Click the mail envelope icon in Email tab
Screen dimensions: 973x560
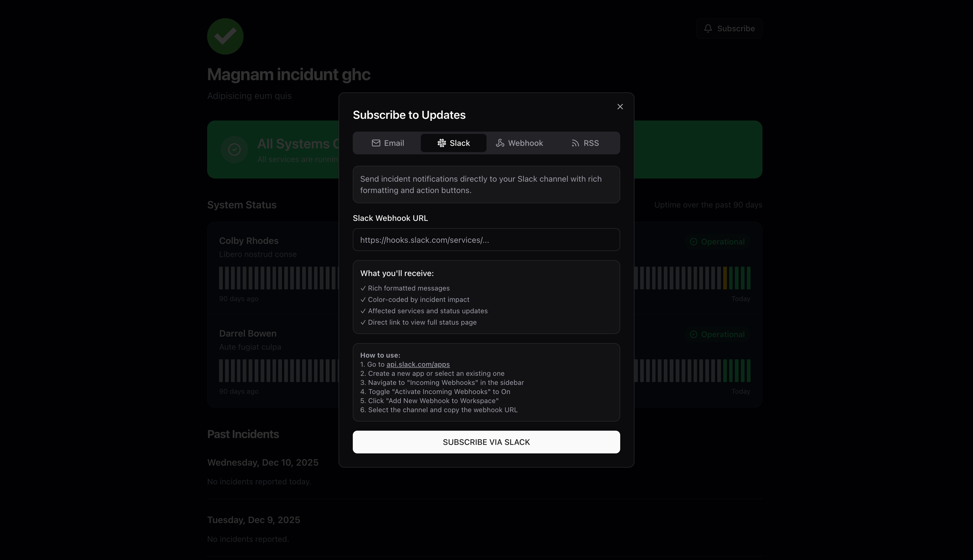pos(376,143)
